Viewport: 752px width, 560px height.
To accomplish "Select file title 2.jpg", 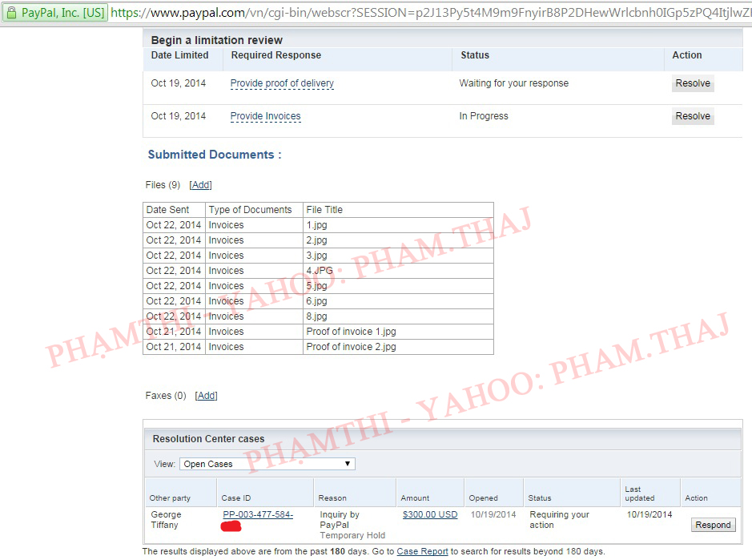I will coord(316,240).
